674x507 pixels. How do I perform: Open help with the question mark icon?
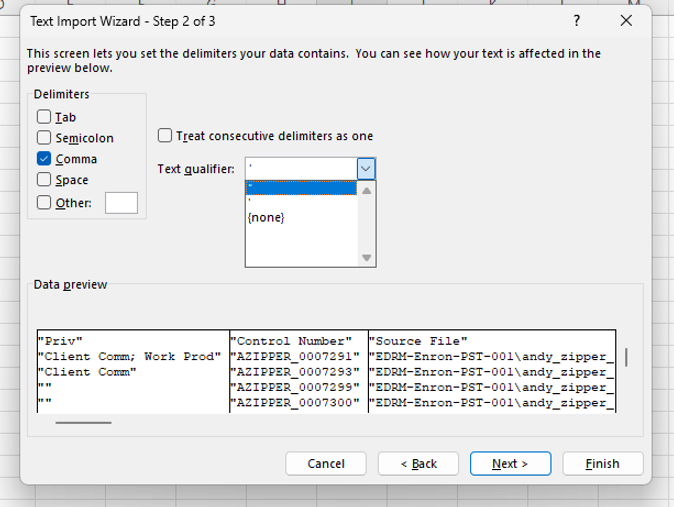576,20
